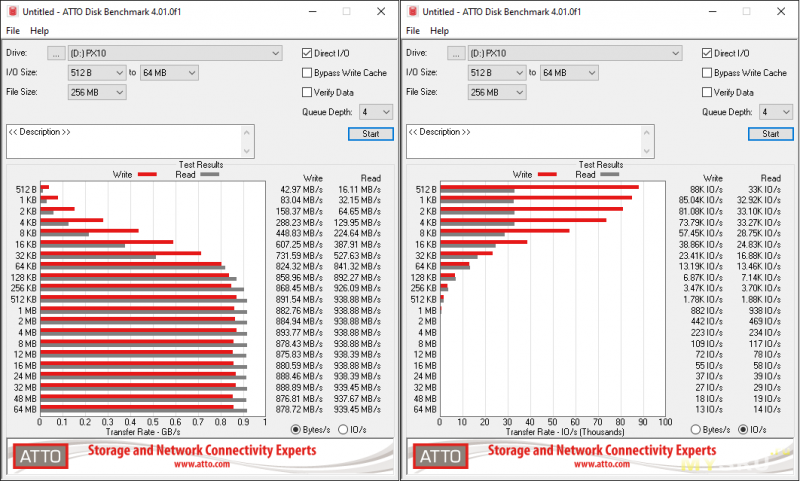800x481 pixels.
Task: Open Queue Depth dropdown in left window
Action: tap(385, 112)
